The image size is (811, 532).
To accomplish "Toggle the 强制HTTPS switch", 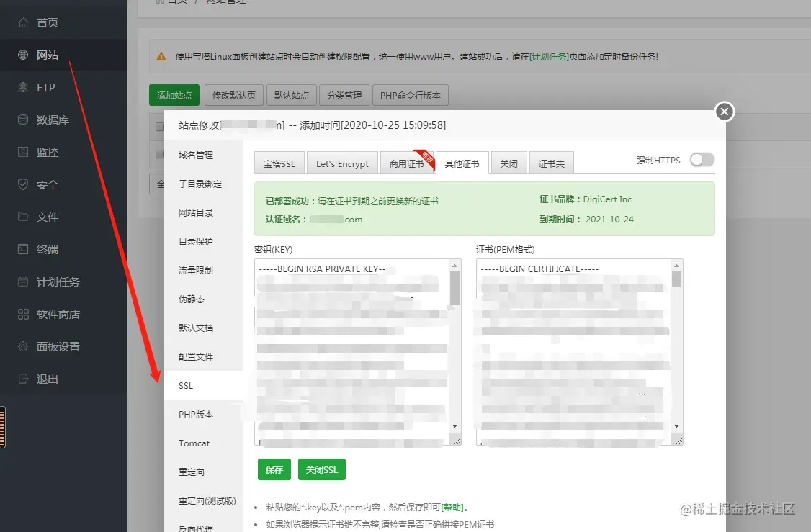I will pyautogui.click(x=702, y=160).
